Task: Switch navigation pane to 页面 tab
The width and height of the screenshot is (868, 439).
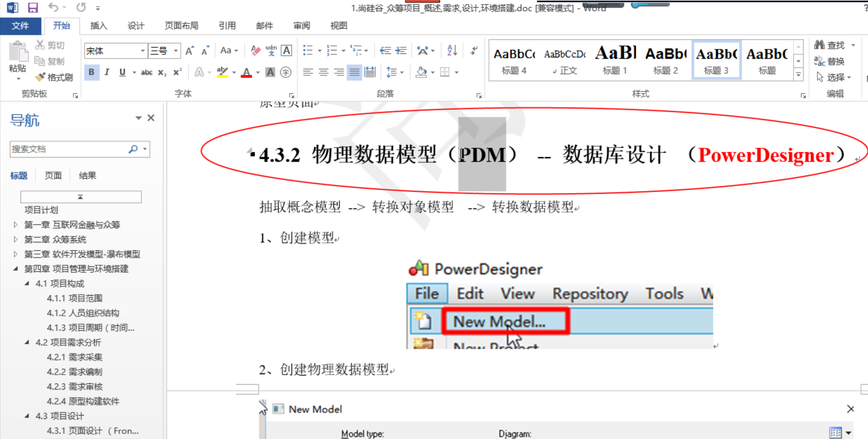Action: (53, 176)
